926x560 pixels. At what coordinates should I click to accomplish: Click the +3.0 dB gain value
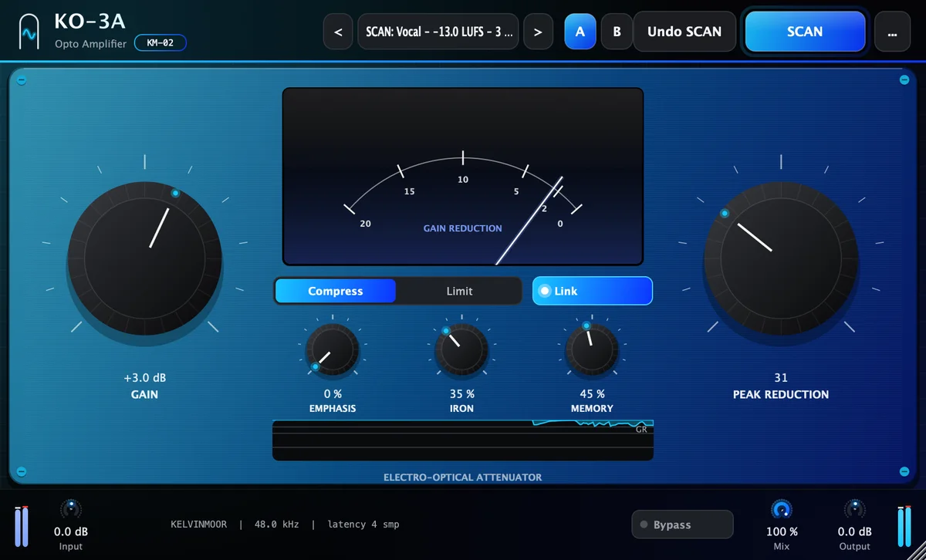pos(144,379)
